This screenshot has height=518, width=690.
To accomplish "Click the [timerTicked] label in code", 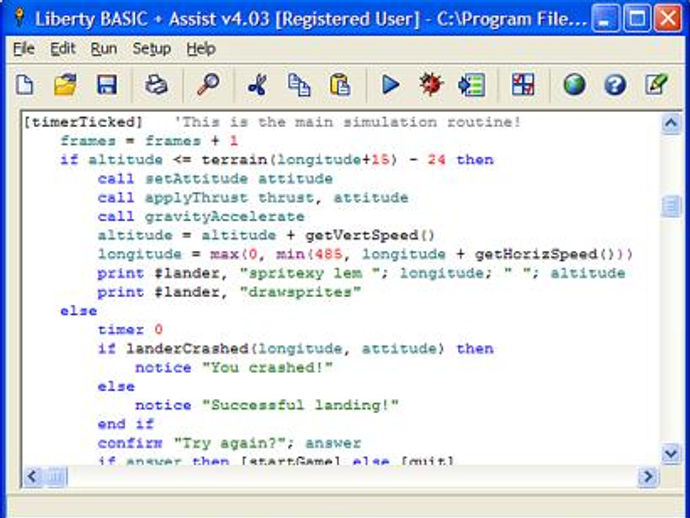I will point(83,122).
